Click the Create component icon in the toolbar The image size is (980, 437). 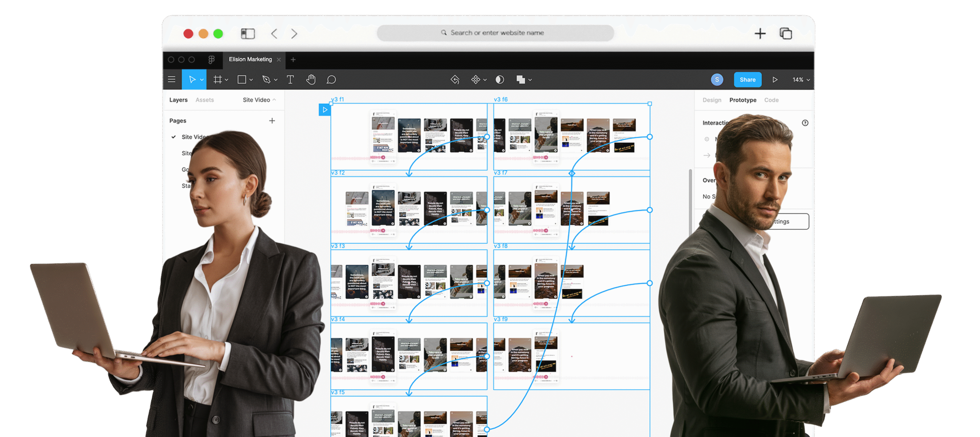pyautogui.click(x=476, y=79)
